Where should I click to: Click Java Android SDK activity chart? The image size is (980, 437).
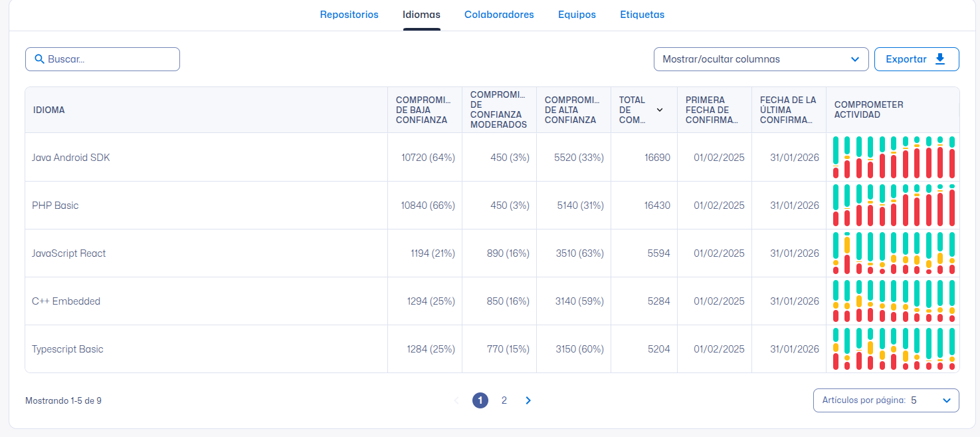click(893, 158)
